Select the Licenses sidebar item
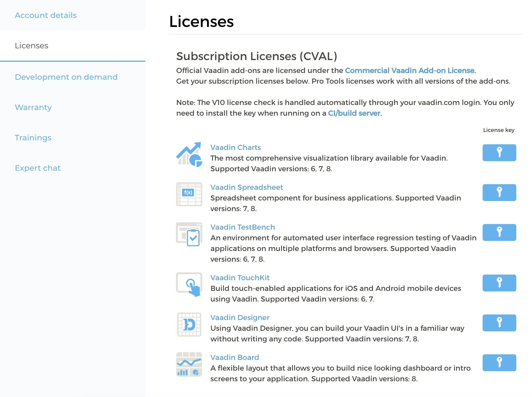The width and height of the screenshot is (532, 397). point(73,45)
